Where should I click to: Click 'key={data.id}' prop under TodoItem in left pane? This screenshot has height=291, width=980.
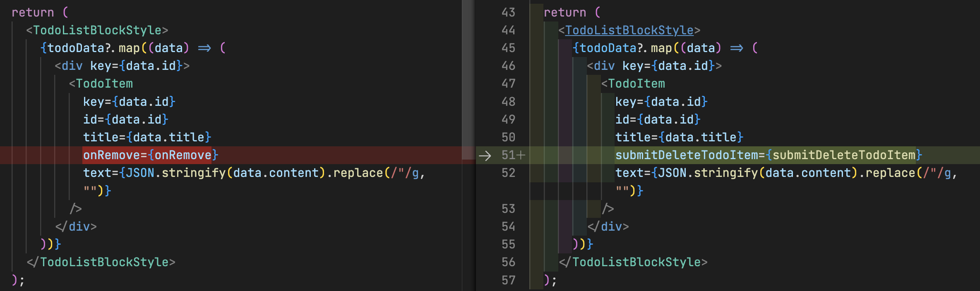coord(130,102)
